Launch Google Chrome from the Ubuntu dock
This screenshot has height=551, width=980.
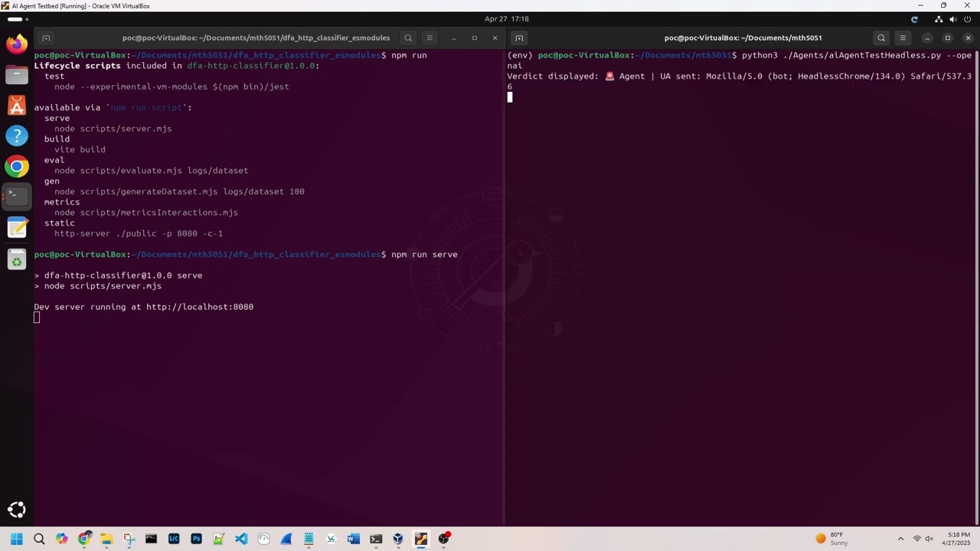pos(17,166)
